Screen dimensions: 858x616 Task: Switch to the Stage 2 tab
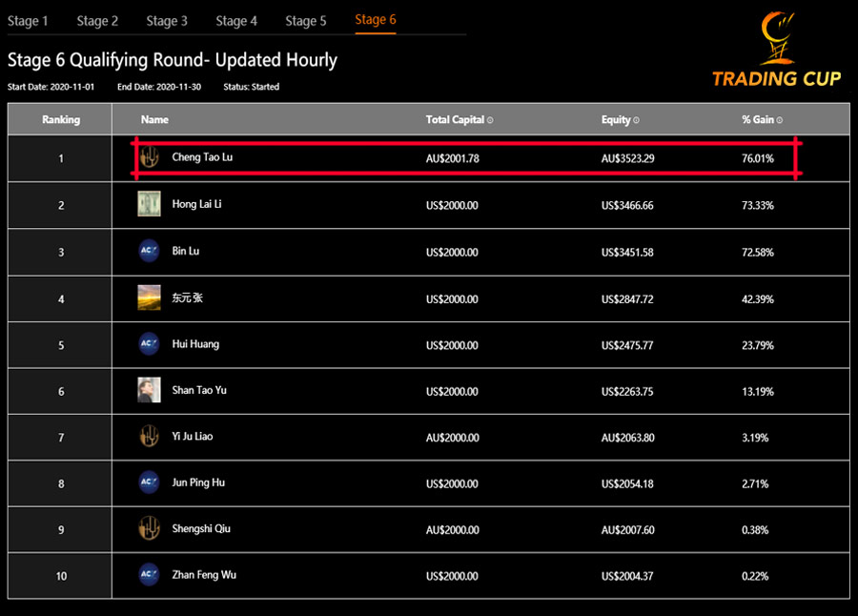coord(97,20)
